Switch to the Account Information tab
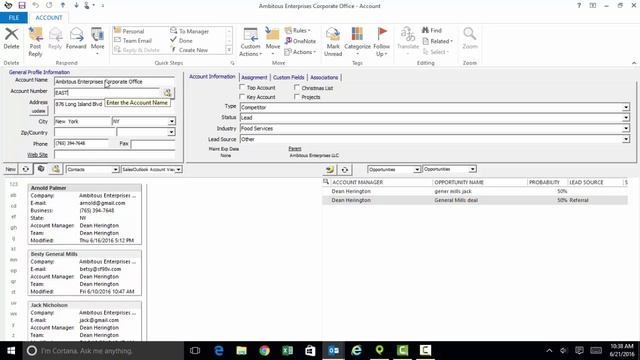The width and height of the screenshot is (640, 360). 212,77
